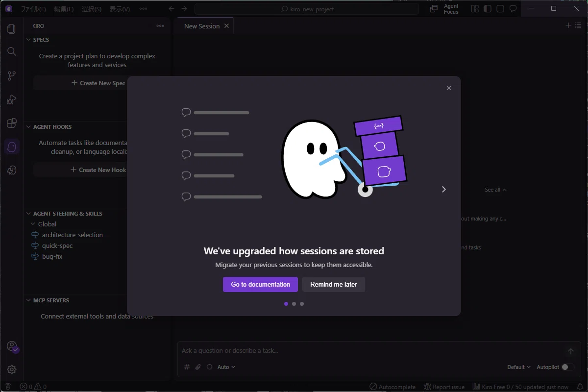Open the session history list icon
The width and height of the screenshot is (588, 392).
tap(578, 25)
